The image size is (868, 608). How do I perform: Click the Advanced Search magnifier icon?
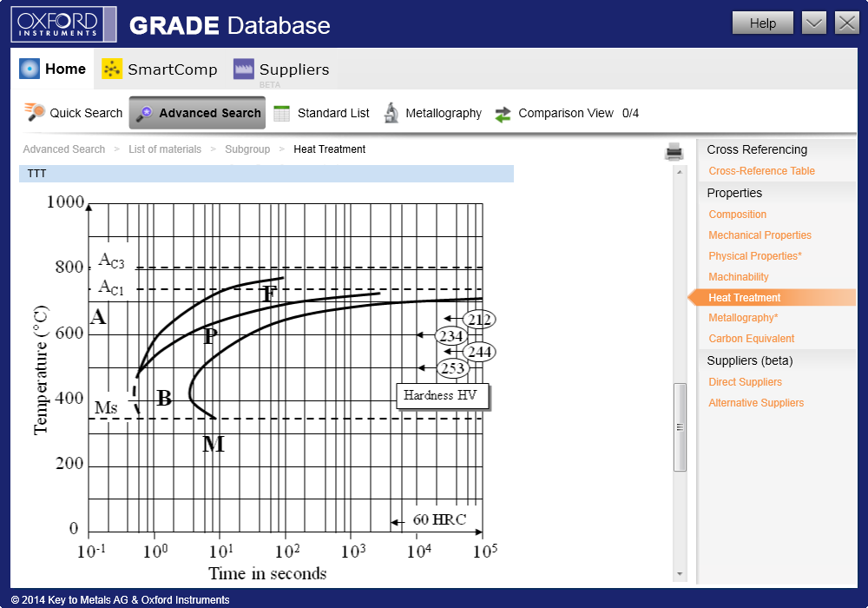[x=144, y=113]
